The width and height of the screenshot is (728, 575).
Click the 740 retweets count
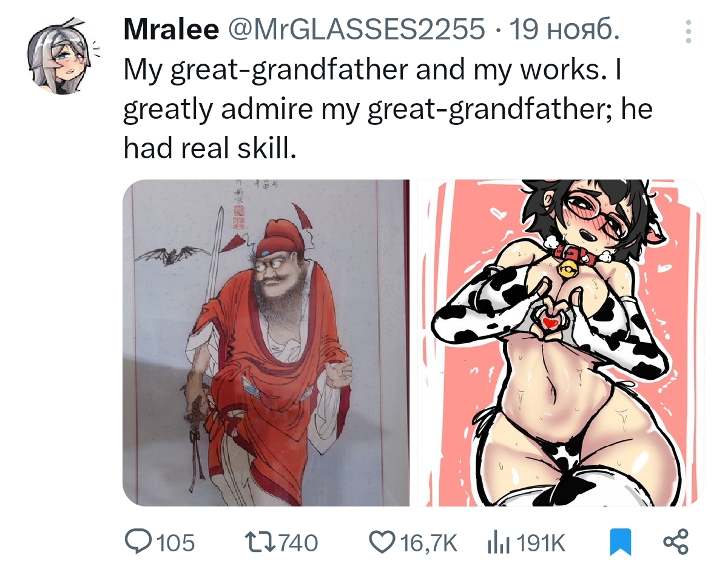[x=297, y=542]
